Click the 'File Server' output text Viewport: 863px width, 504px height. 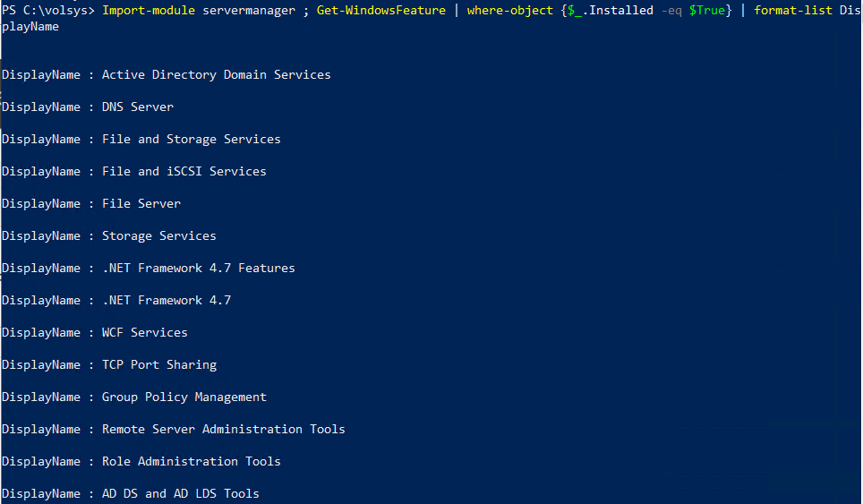[x=141, y=204]
